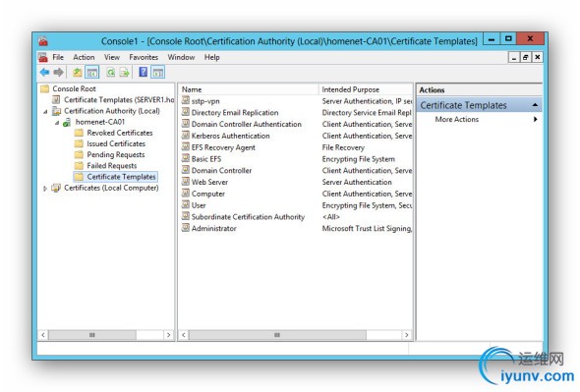Click the Kerberos Authentication template icon
The height and width of the screenshot is (392, 580).
tap(186, 136)
